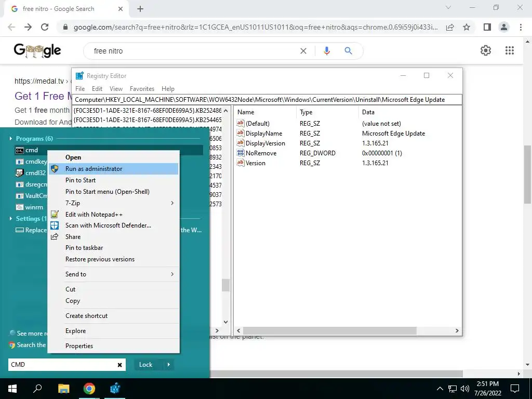
Task: Click the cmd program icon in search results
Action: (20, 150)
